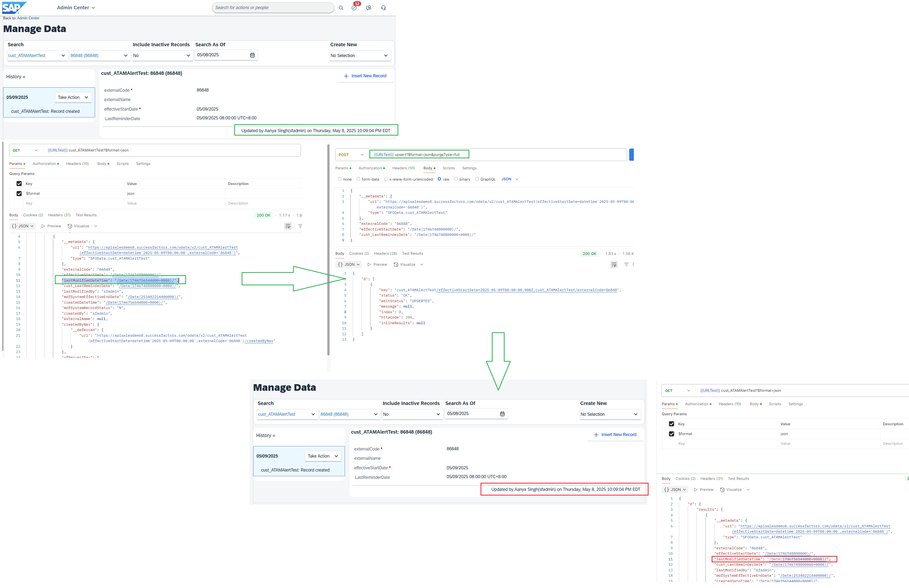Open Create New dropdown in lower Manage Data

[x=610, y=414]
